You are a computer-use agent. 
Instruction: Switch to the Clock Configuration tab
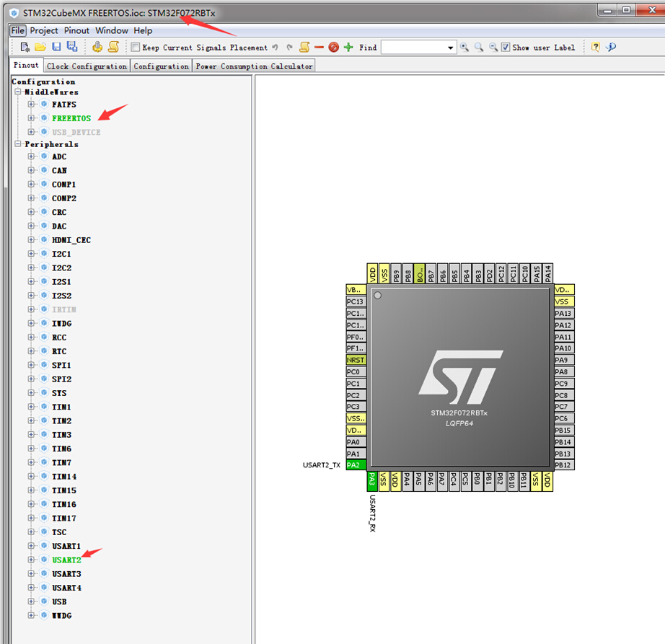point(87,66)
